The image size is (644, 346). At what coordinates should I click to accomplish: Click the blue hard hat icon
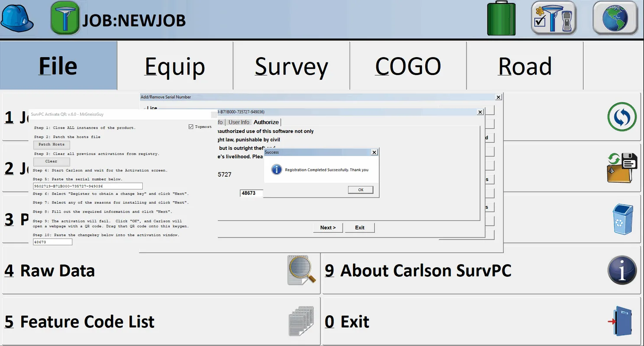[x=17, y=19]
